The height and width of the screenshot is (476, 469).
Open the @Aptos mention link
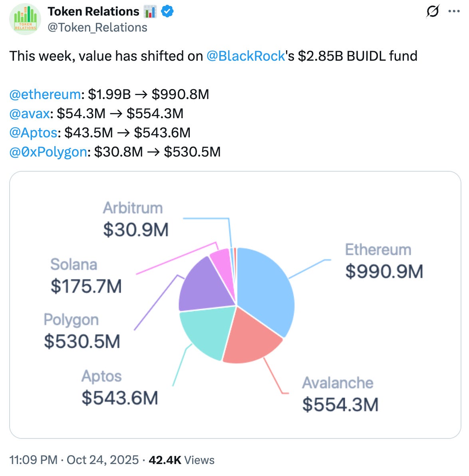(x=33, y=133)
